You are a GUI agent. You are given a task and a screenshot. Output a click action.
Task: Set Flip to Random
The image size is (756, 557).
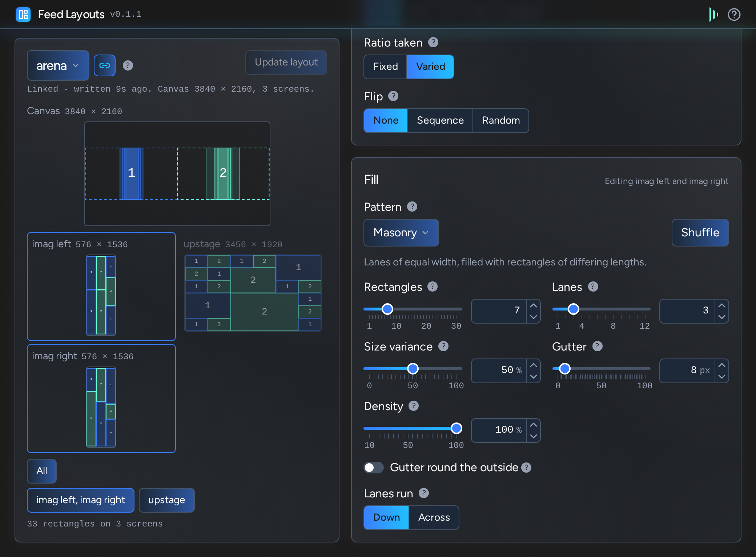pos(501,120)
